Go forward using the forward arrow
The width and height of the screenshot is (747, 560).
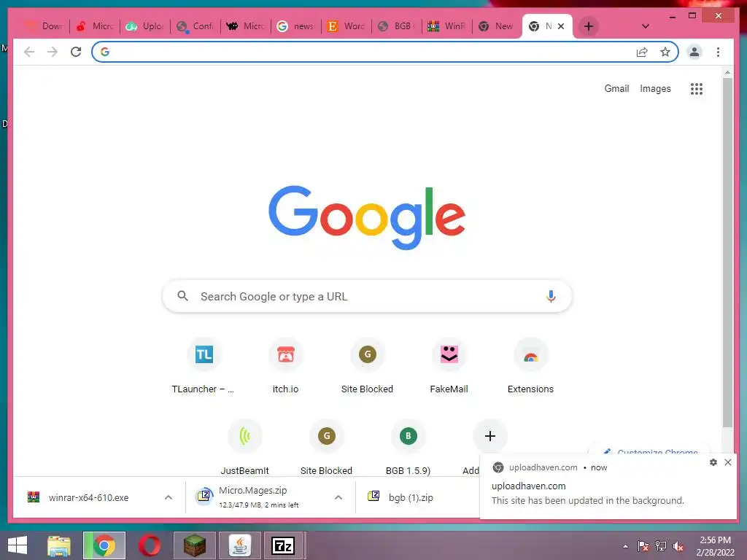(53, 52)
